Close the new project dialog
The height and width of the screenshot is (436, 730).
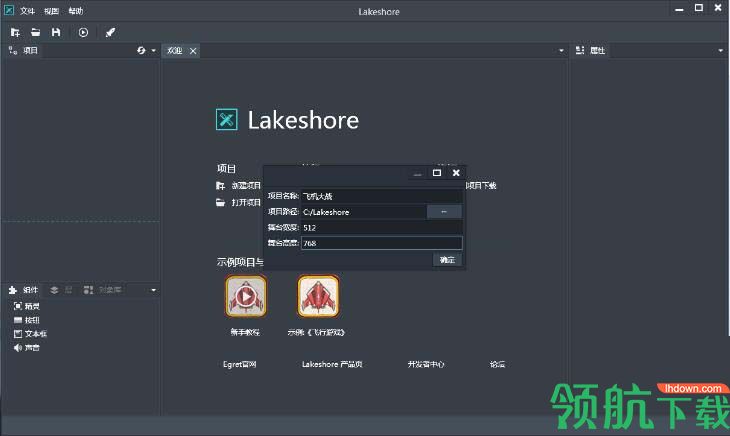pyautogui.click(x=456, y=173)
